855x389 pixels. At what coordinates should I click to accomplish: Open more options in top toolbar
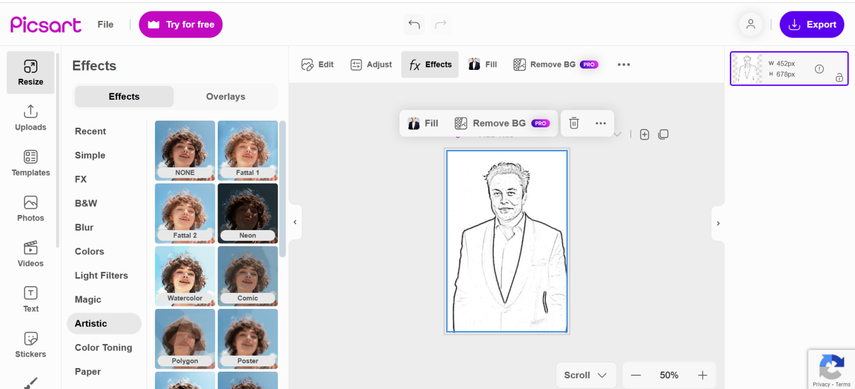pos(624,64)
